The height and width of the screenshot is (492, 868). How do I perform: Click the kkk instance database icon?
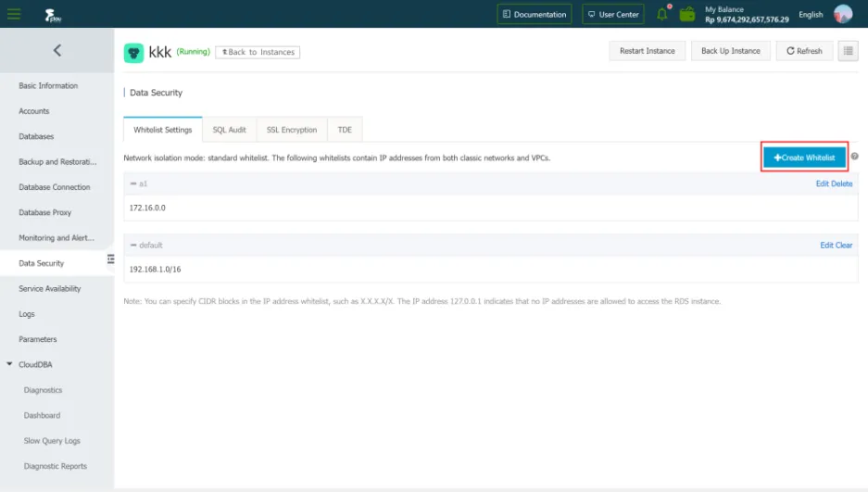(133, 53)
